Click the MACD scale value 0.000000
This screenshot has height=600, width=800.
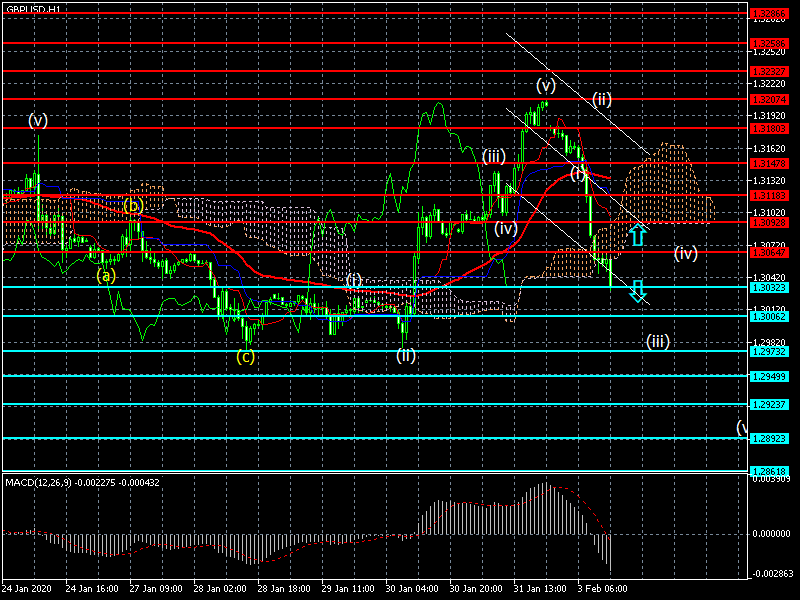tap(771, 534)
